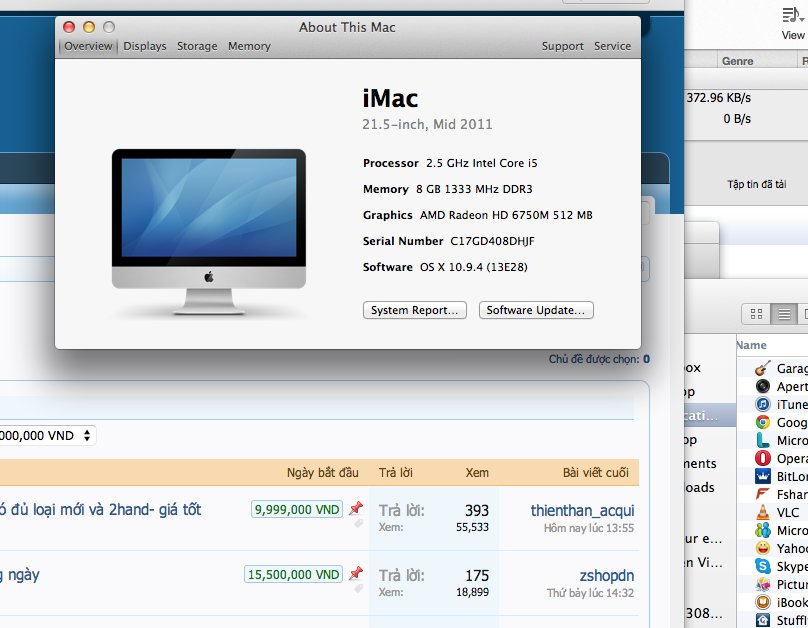Open the zshopdn user profile link
The height and width of the screenshot is (628, 808).
(607, 575)
